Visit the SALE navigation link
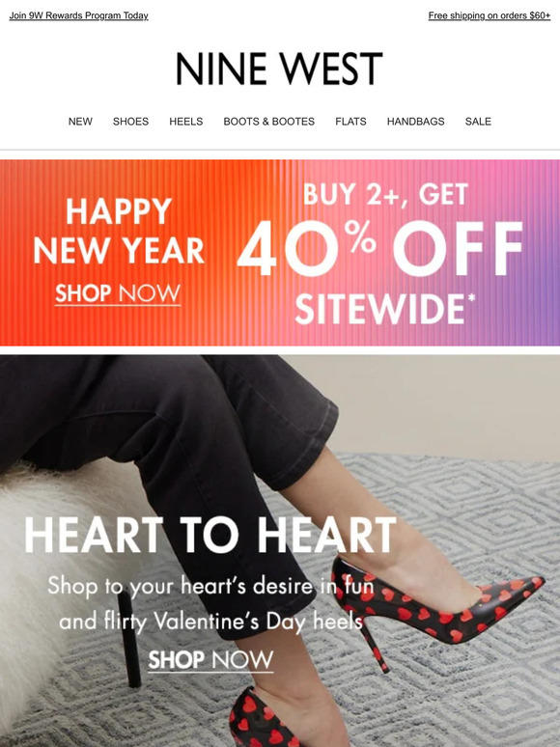This screenshot has width=560, height=747. 478,122
